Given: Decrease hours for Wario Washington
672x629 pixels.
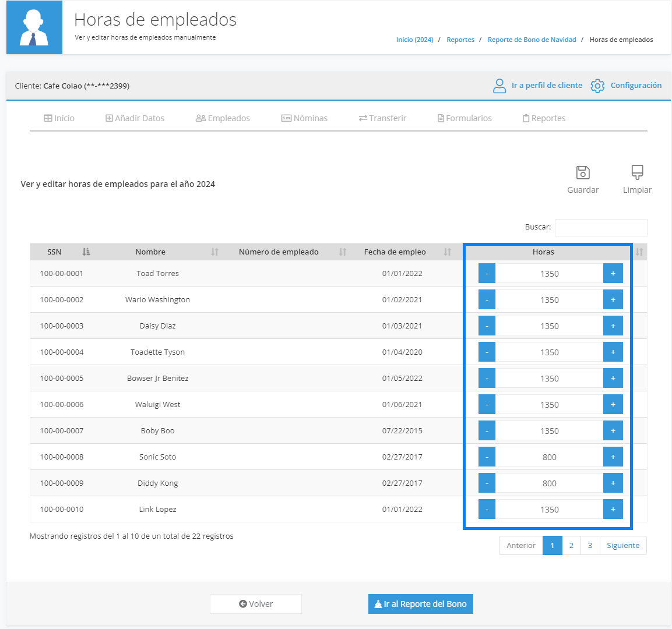Looking at the screenshot, I should click(x=487, y=299).
